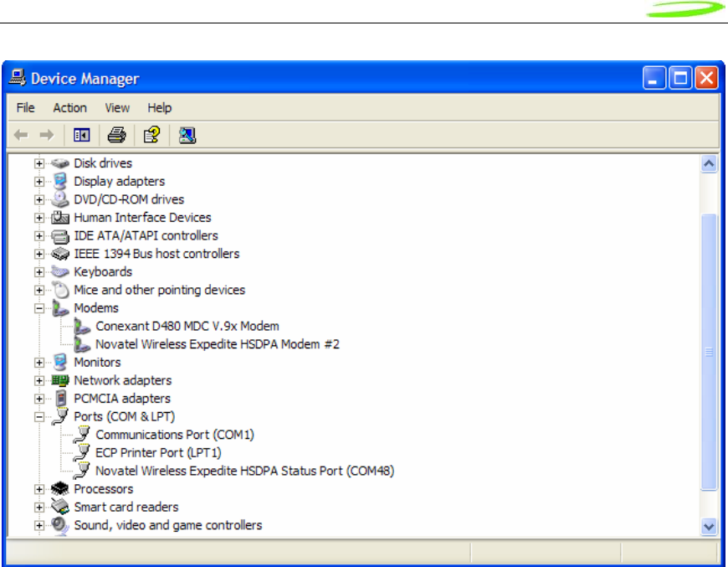Click the Display adapters icon
Screen dimensions: 728x567
[60, 181]
